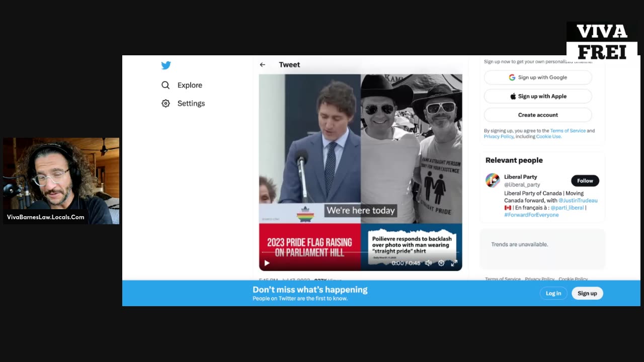Click the Apple logo on the signup button
The width and height of the screenshot is (644, 362).
[x=513, y=96]
